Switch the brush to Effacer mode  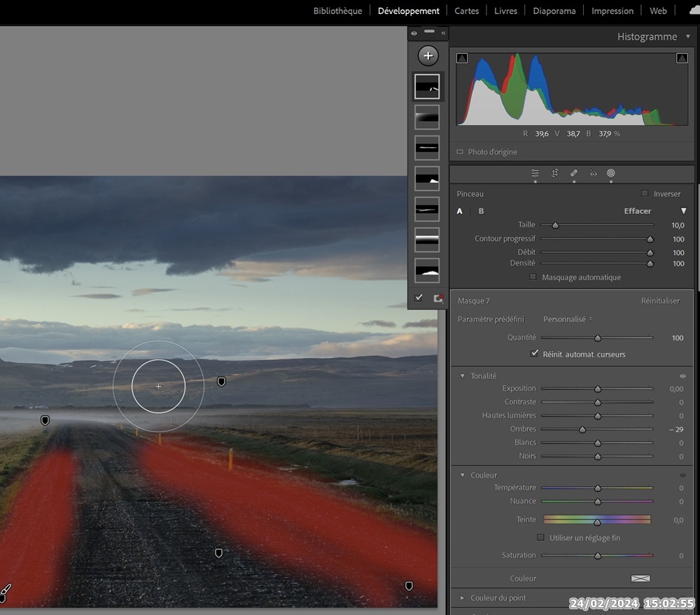click(x=638, y=212)
